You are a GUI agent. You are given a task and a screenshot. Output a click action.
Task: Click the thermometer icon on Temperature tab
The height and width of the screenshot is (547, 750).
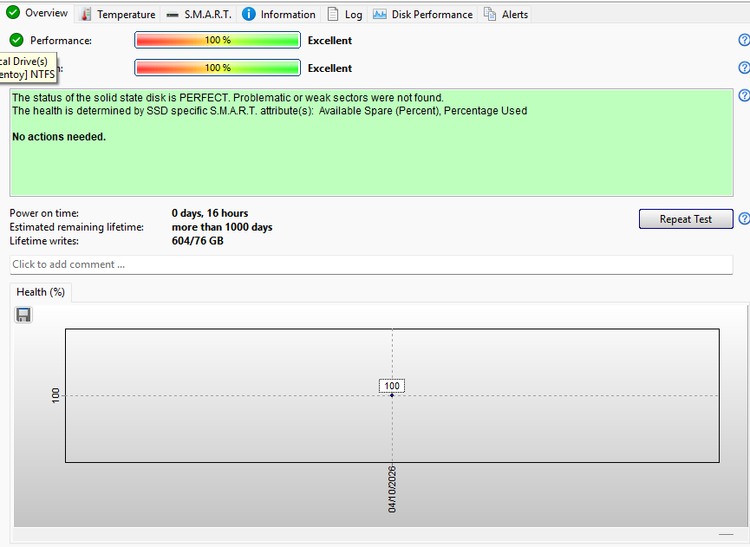click(x=86, y=14)
